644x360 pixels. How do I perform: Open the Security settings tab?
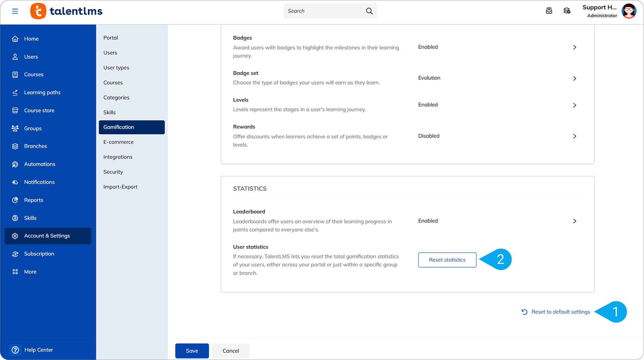coord(113,172)
